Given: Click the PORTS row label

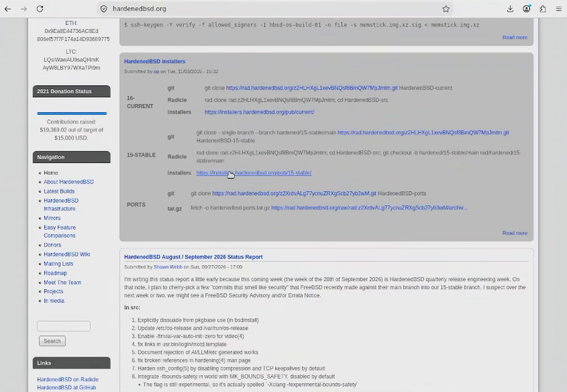Looking at the screenshot, I should [x=136, y=204].
